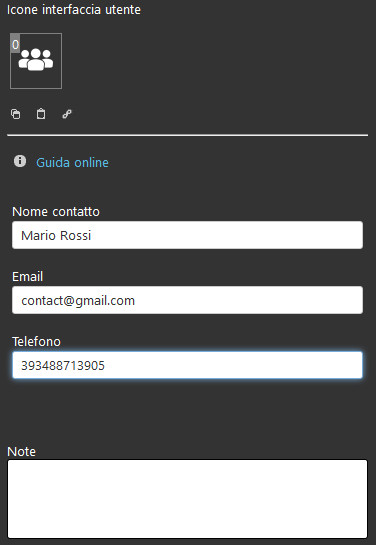Click inside the empty Note text area
The height and width of the screenshot is (545, 376).
click(x=187, y=499)
